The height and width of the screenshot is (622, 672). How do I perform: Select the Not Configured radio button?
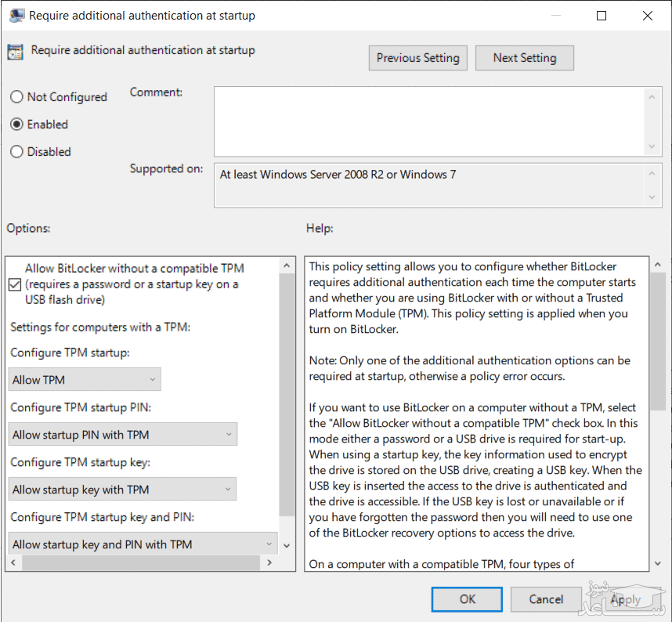[x=16, y=97]
